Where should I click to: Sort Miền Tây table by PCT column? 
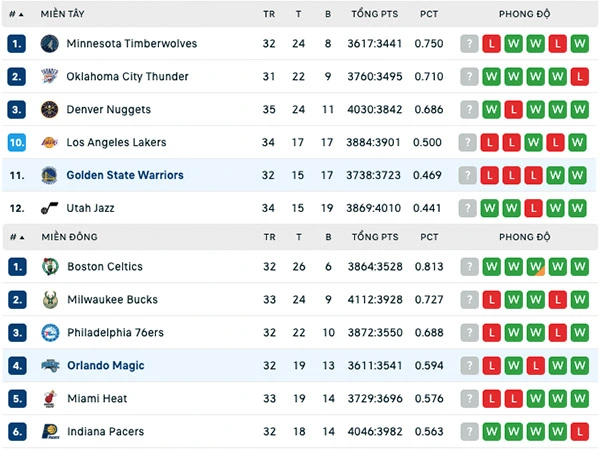429,14
